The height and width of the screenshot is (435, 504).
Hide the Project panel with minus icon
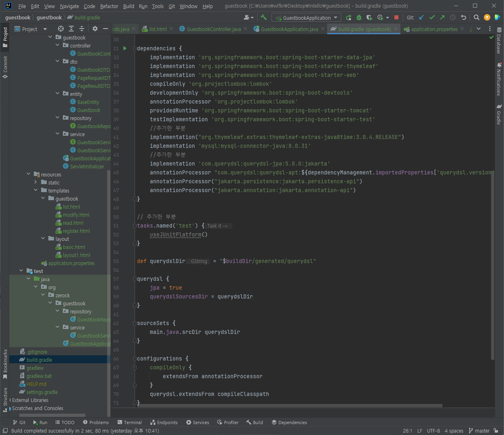tap(106, 29)
